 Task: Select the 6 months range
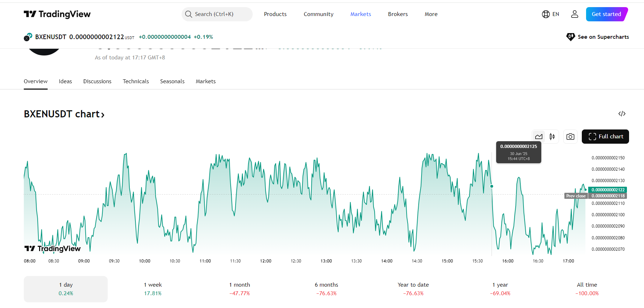tap(326, 289)
